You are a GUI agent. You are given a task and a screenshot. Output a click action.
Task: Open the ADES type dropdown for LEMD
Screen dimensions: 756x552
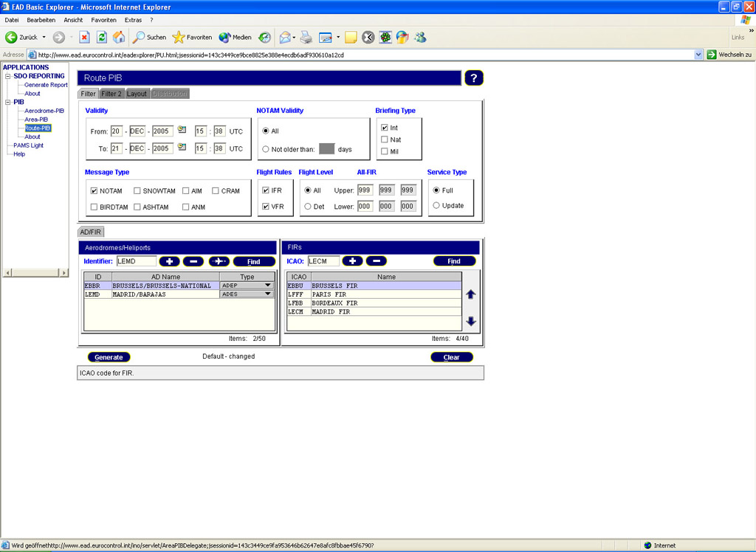(x=267, y=294)
